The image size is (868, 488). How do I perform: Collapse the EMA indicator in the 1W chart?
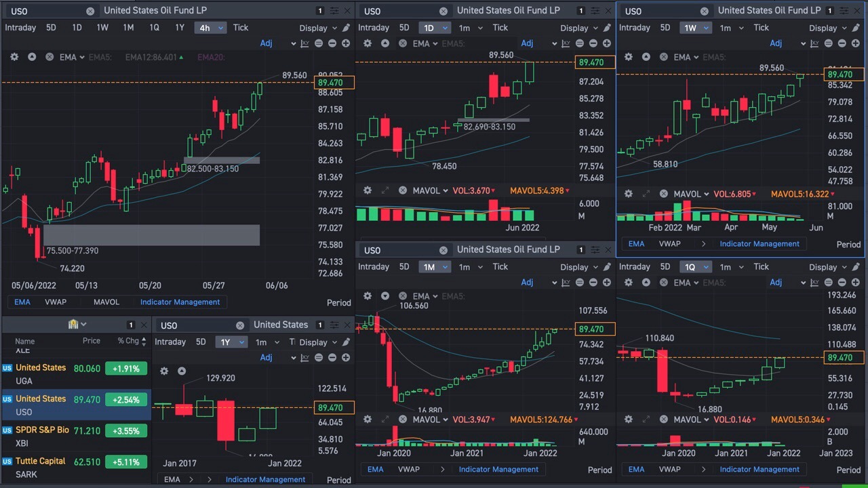click(x=646, y=57)
